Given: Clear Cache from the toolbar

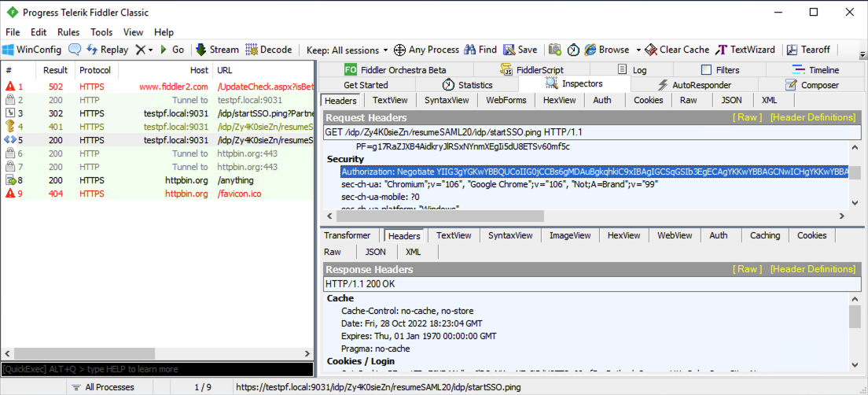Looking at the screenshot, I should pyautogui.click(x=677, y=50).
